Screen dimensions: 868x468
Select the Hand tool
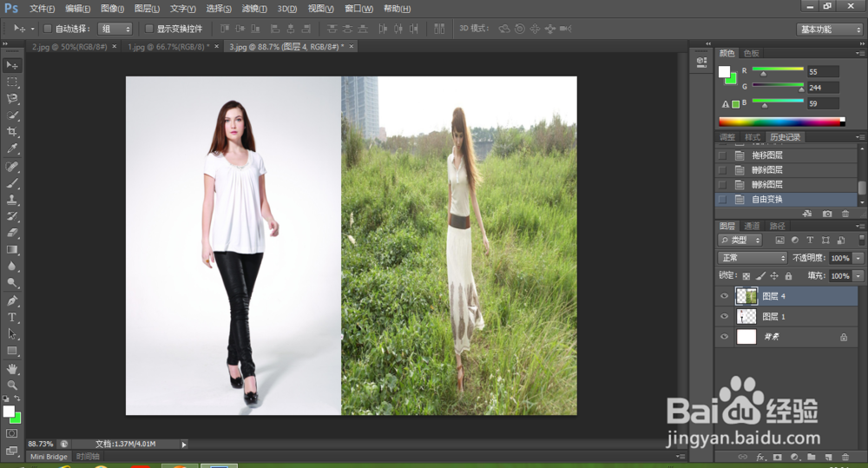click(12, 368)
